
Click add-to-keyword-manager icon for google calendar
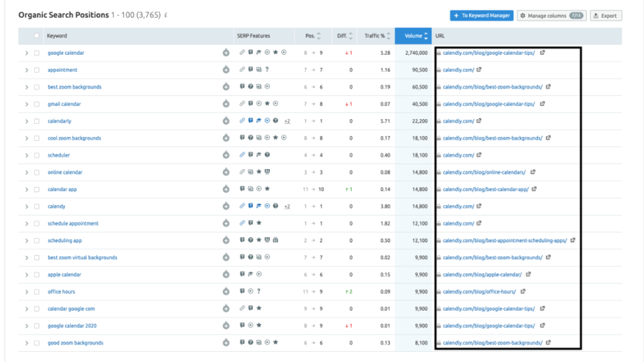click(226, 53)
